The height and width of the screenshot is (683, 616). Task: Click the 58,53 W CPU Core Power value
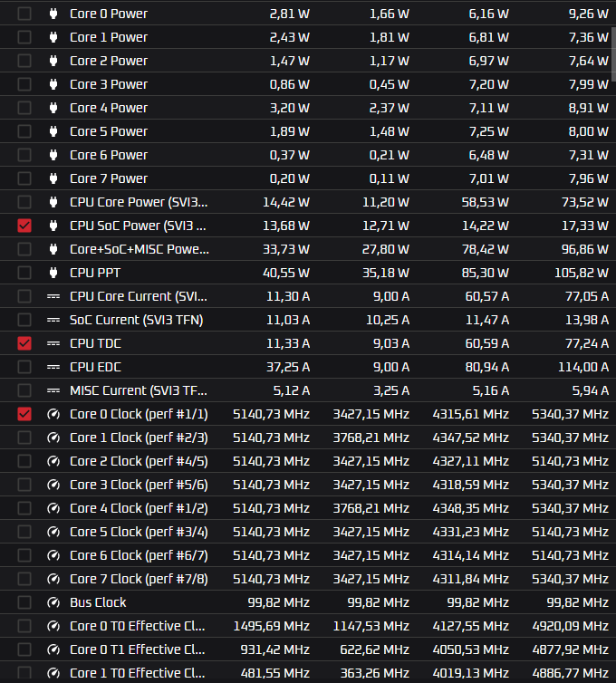coord(485,202)
